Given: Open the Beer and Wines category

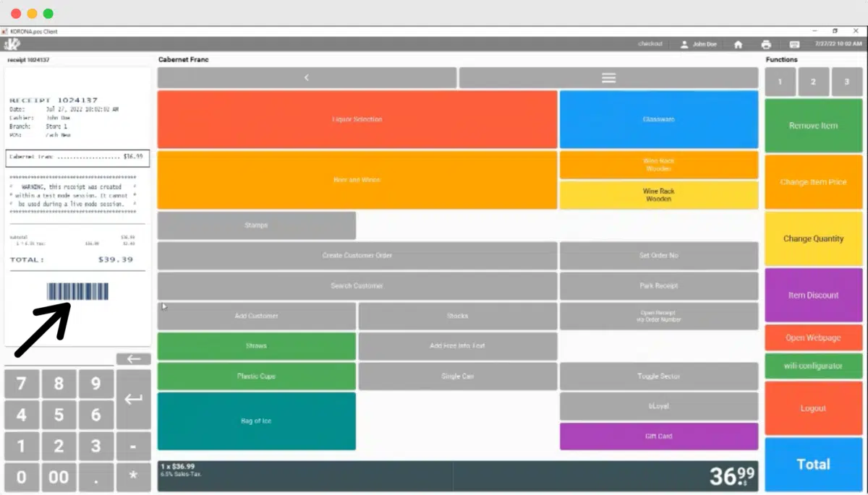Looking at the screenshot, I should point(357,180).
